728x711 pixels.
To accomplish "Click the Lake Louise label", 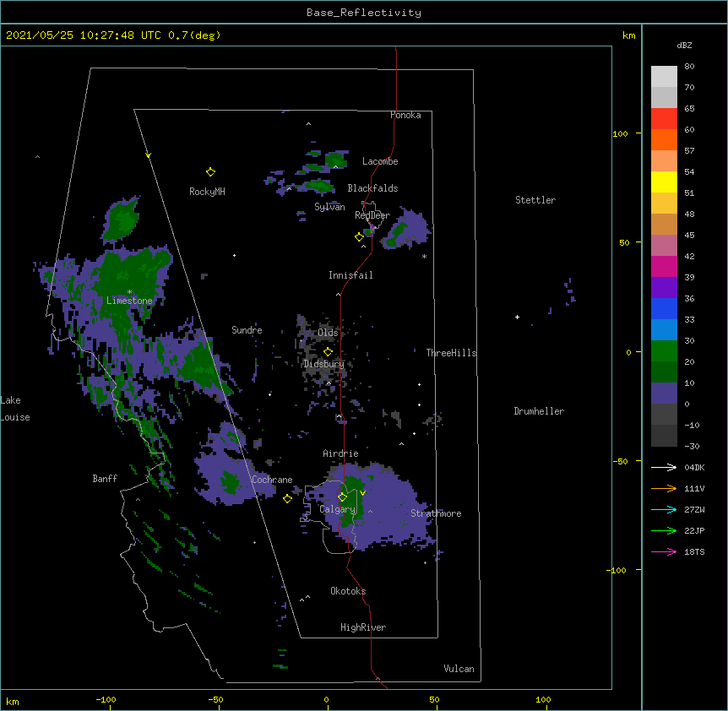I will point(15,409).
